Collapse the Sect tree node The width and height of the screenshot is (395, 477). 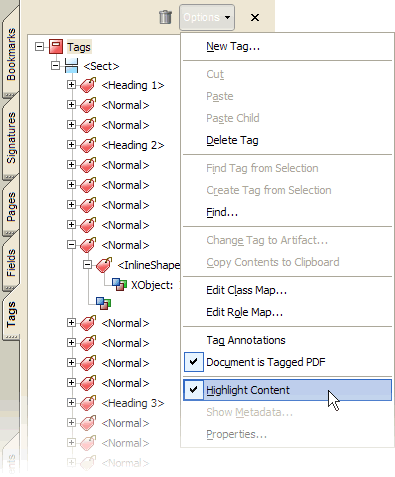pos(55,65)
